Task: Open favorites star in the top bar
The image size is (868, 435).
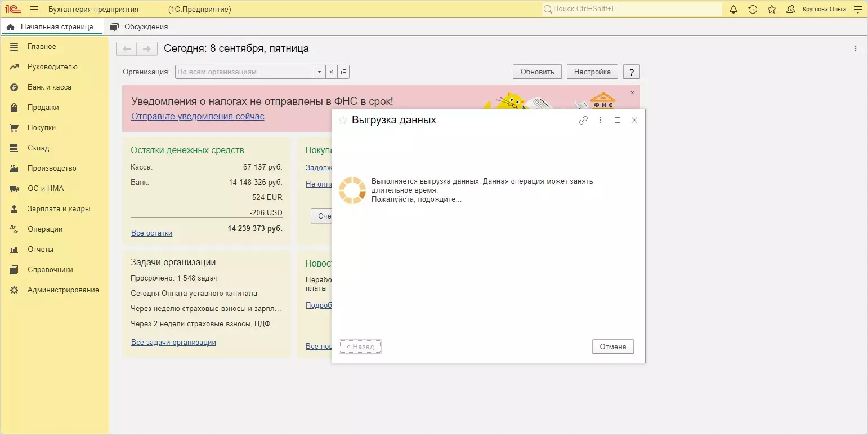Action: click(772, 10)
